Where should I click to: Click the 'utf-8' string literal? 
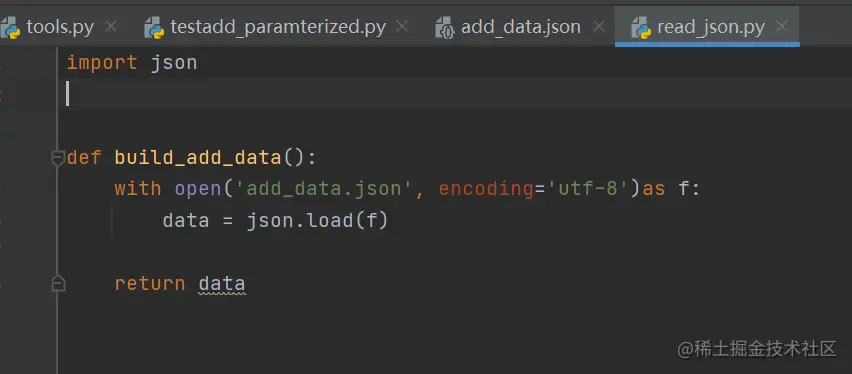coord(588,189)
